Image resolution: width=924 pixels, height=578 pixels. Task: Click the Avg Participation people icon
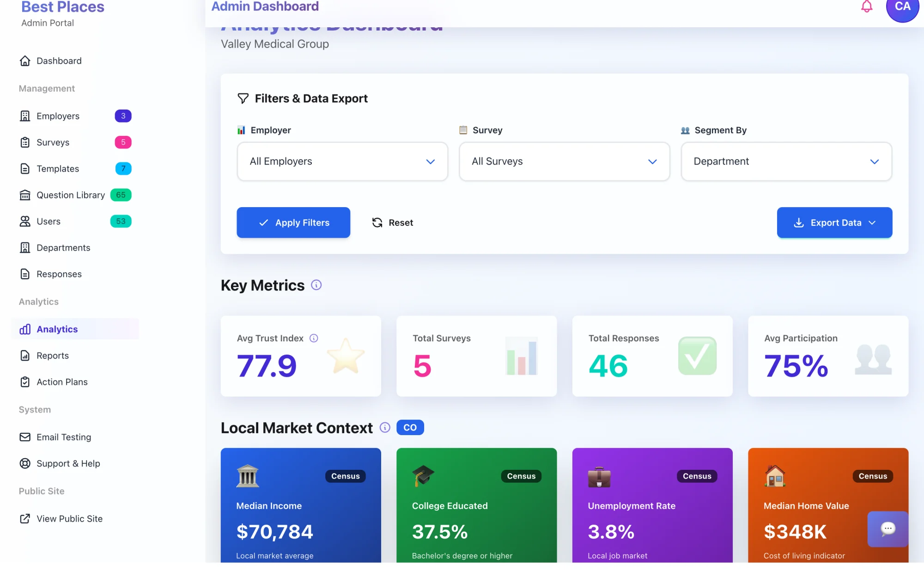873,359
